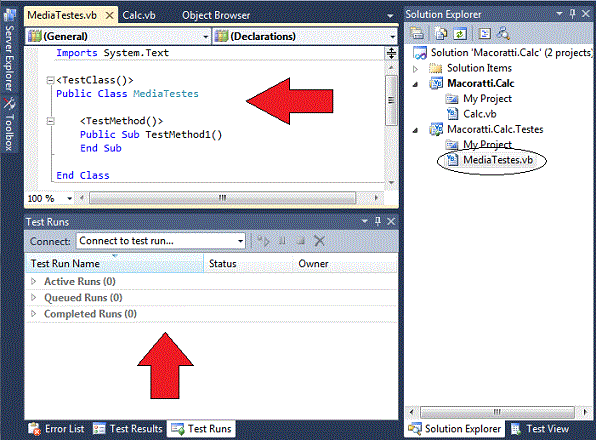Click Show All Files icon in Solution Explorer
This screenshot has width=596, height=440.
(441, 34)
